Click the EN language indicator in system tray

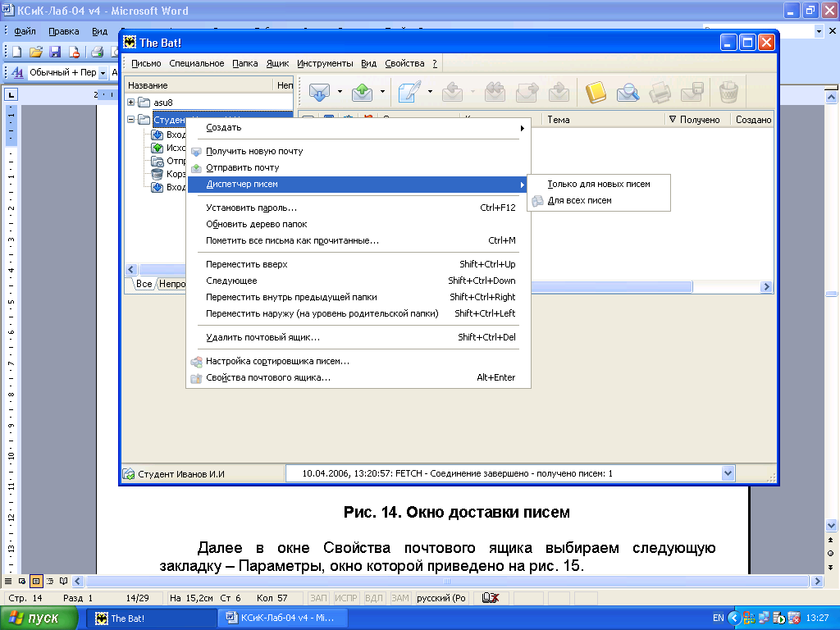click(x=719, y=618)
